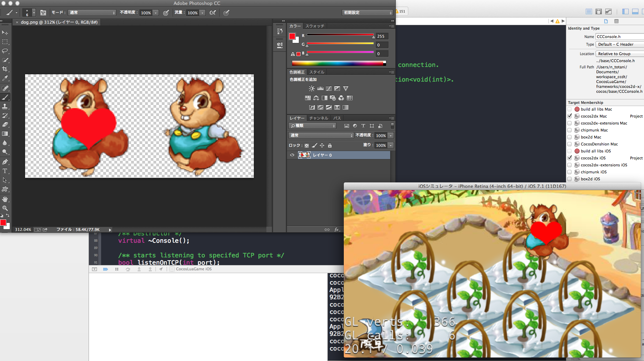Select the Dodge tool

click(5, 152)
